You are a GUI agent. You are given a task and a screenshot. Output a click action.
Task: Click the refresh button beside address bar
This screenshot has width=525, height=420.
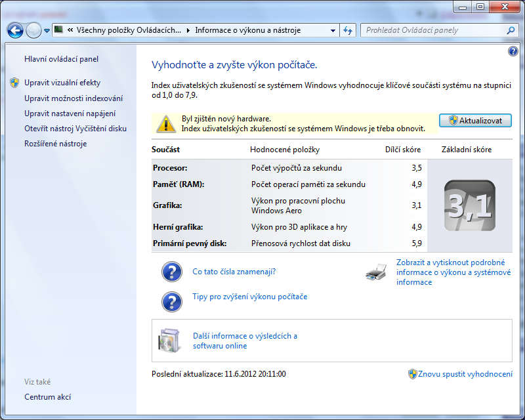pos(348,30)
